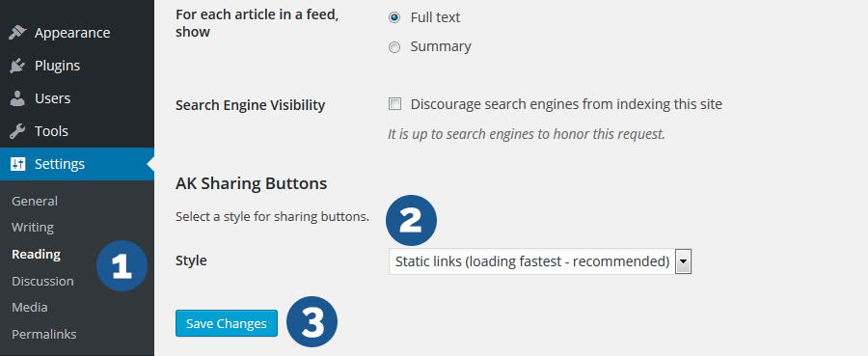This screenshot has height=356, width=868.
Task: Click the blue circle numbered 3
Action: [312, 321]
